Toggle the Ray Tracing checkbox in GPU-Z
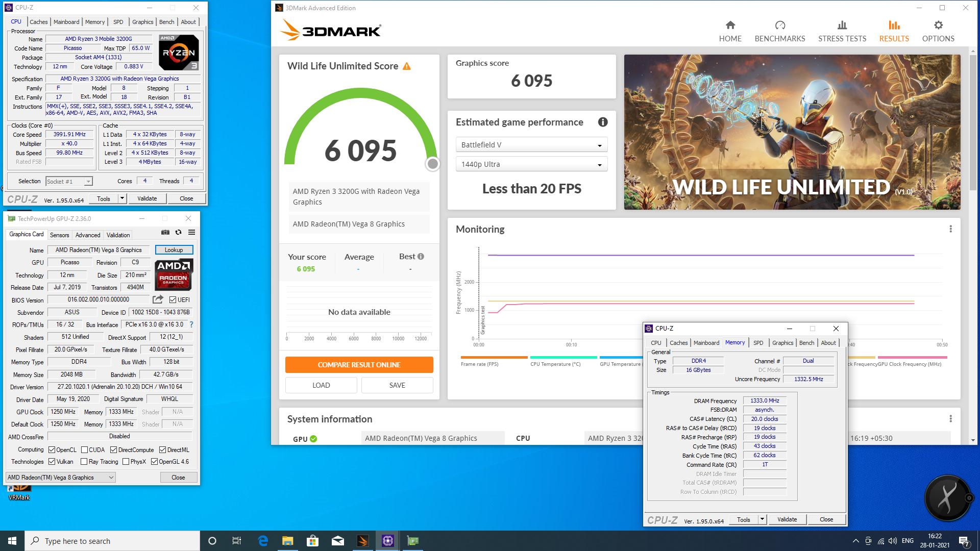The width and height of the screenshot is (980, 551). (84, 462)
